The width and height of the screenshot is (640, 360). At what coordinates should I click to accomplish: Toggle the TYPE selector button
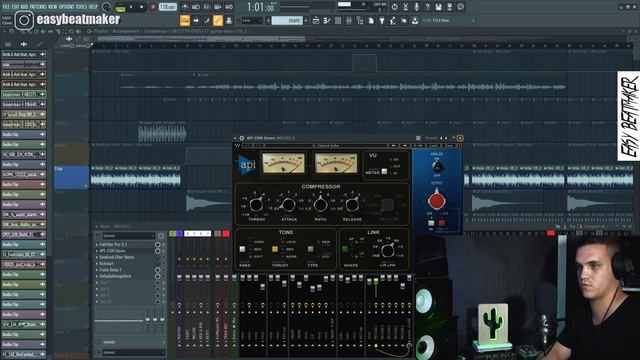tap(311, 249)
